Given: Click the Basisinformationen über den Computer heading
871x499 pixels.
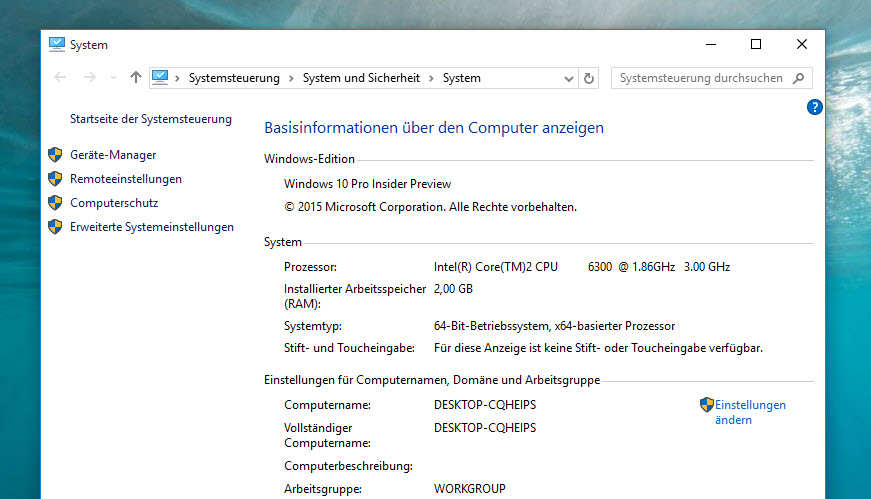Looking at the screenshot, I should click(434, 128).
